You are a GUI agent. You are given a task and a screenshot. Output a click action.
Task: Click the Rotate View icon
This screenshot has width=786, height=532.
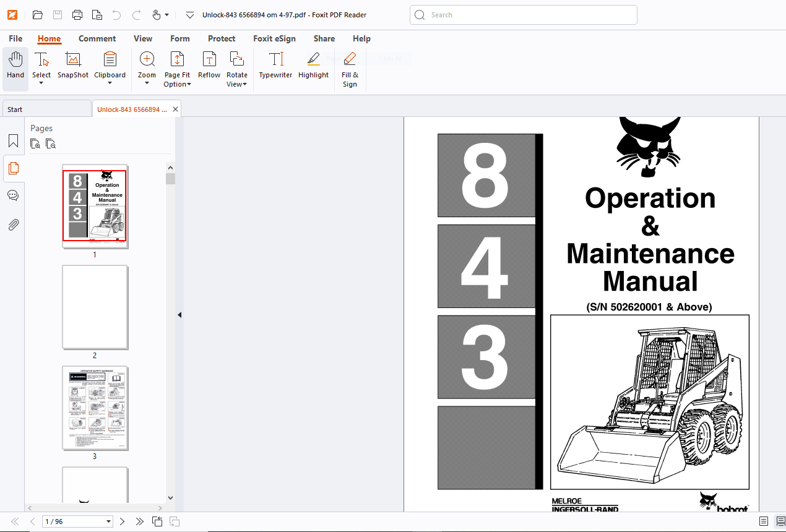click(x=237, y=59)
